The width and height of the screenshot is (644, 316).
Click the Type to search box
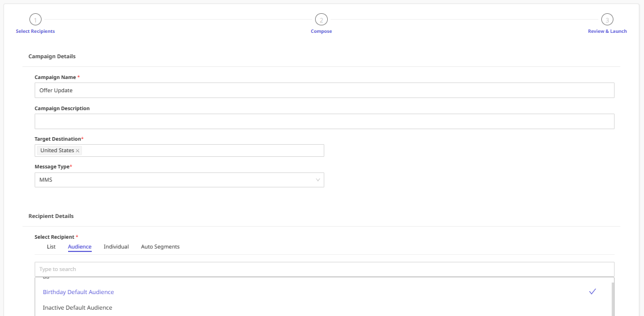[x=324, y=269]
